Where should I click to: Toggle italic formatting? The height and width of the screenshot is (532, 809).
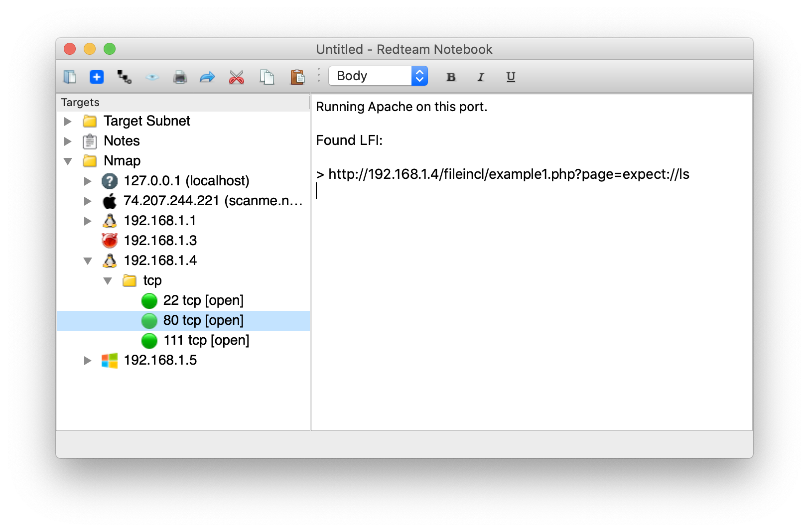point(481,77)
